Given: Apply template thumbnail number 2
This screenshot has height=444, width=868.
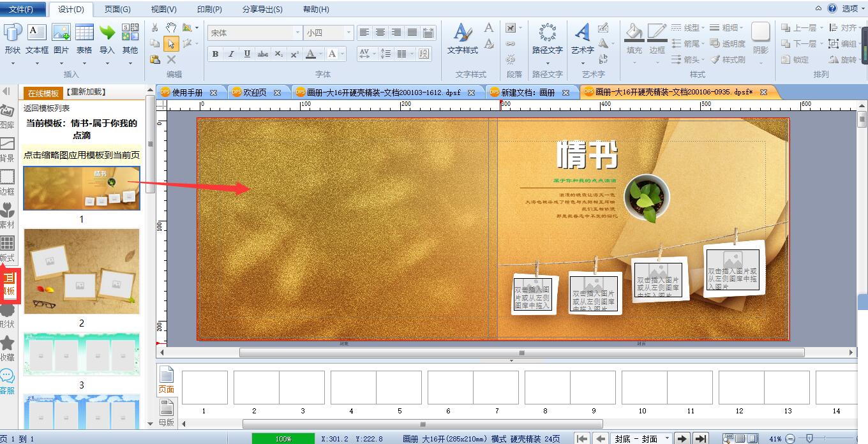Looking at the screenshot, I should pos(82,272).
